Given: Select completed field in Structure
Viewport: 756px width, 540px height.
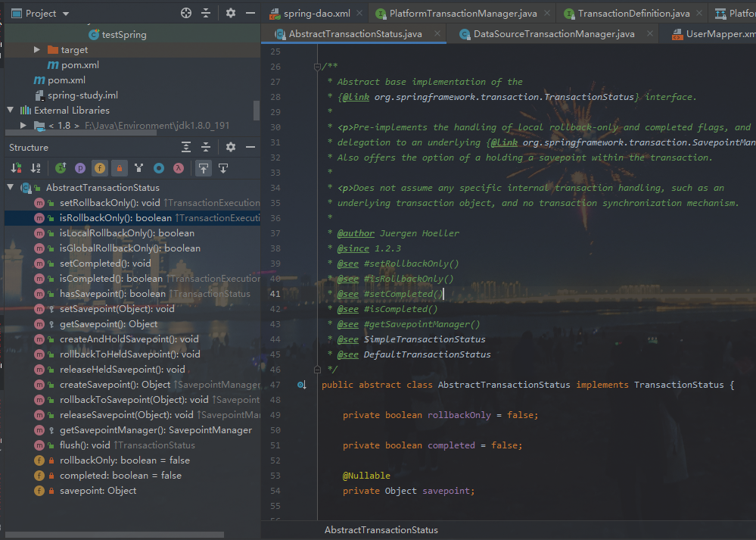Looking at the screenshot, I should (x=120, y=476).
